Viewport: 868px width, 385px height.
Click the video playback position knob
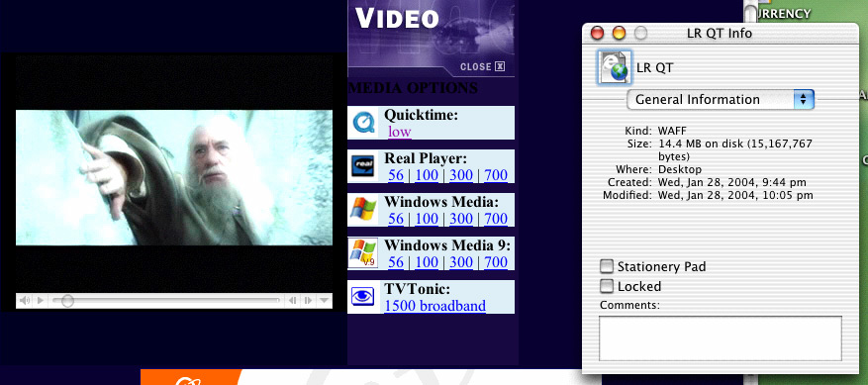click(67, 301)
